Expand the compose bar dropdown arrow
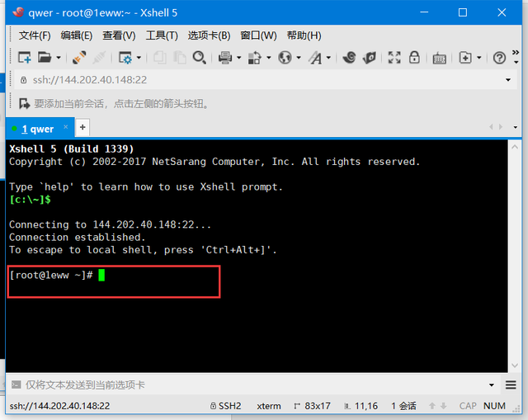Image resolution: width=528 pixels, height=420 pixels. pos(492,385)
